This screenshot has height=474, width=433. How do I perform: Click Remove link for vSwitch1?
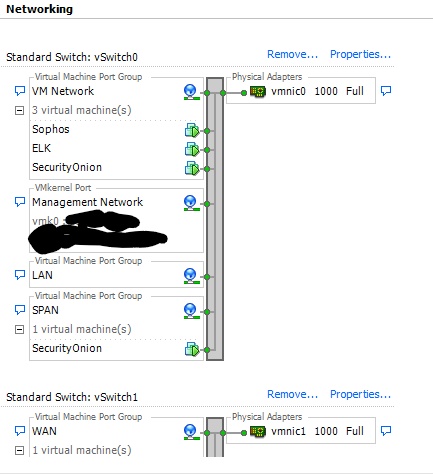click(292, 394)
